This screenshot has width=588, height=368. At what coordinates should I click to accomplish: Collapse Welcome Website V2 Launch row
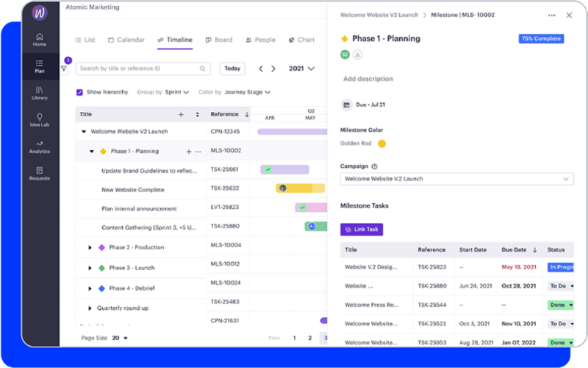click(84, 132)
